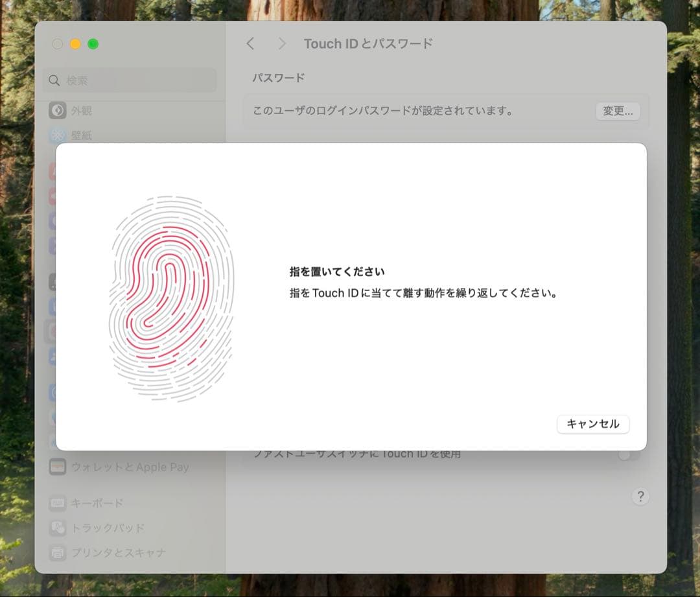Click the キャンセル button in the dialog

click(x=592, y=424)
